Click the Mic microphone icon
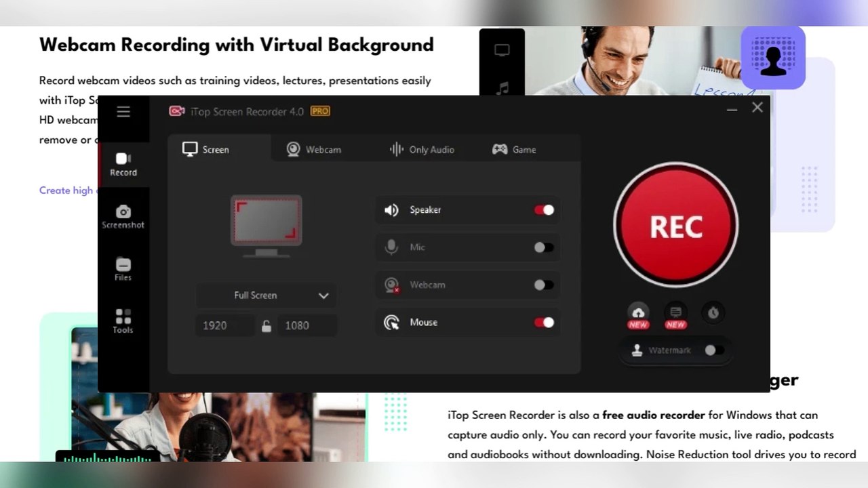Viewport: 868px width, 488px height. (x=391, y=247)
